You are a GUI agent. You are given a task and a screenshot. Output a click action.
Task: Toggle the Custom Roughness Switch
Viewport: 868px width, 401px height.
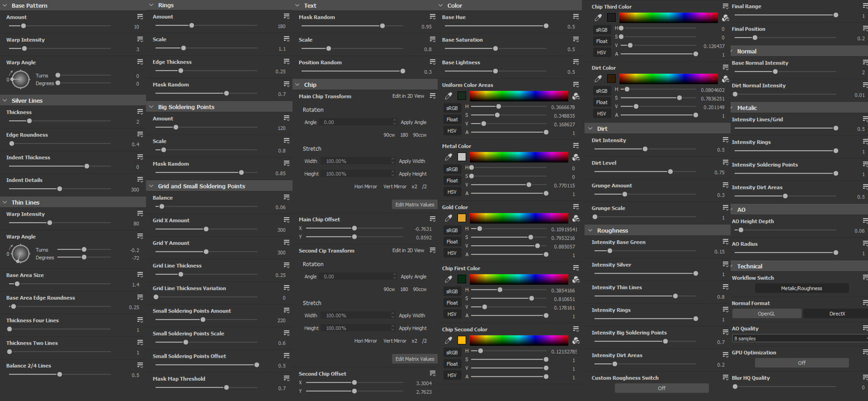click(661, 388)
